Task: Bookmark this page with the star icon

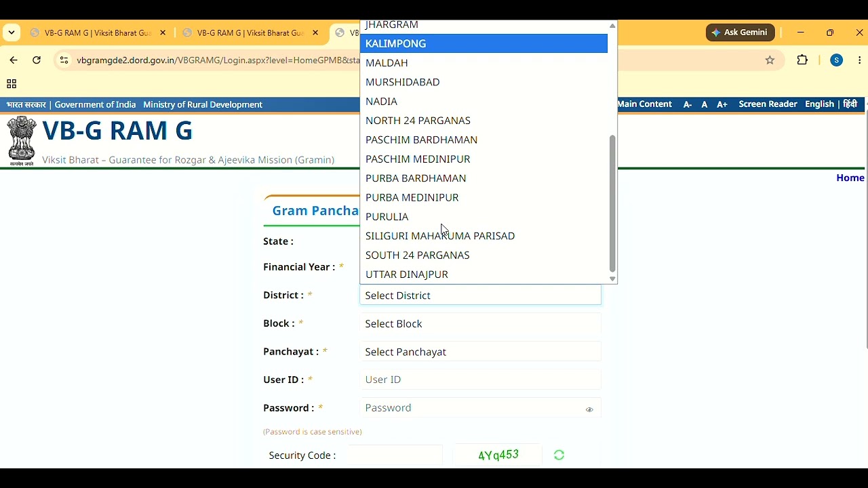Action: tap(770, 60)
